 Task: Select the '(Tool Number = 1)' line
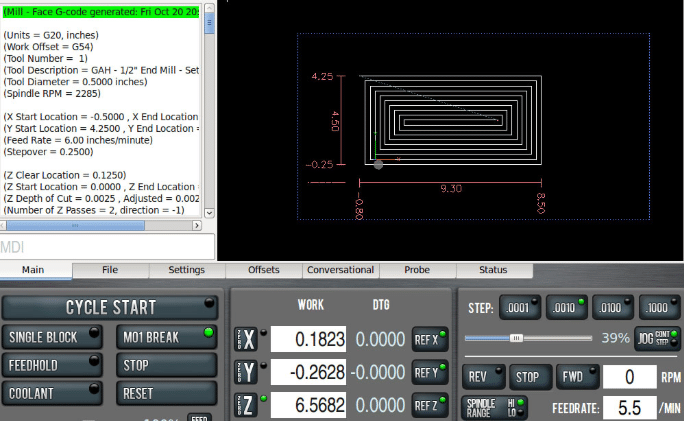(45, 58)
